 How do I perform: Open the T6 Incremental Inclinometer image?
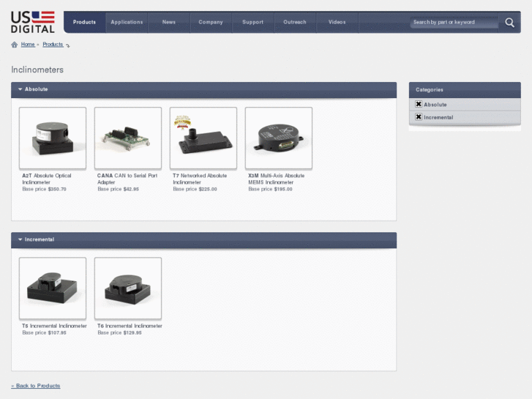128,288
